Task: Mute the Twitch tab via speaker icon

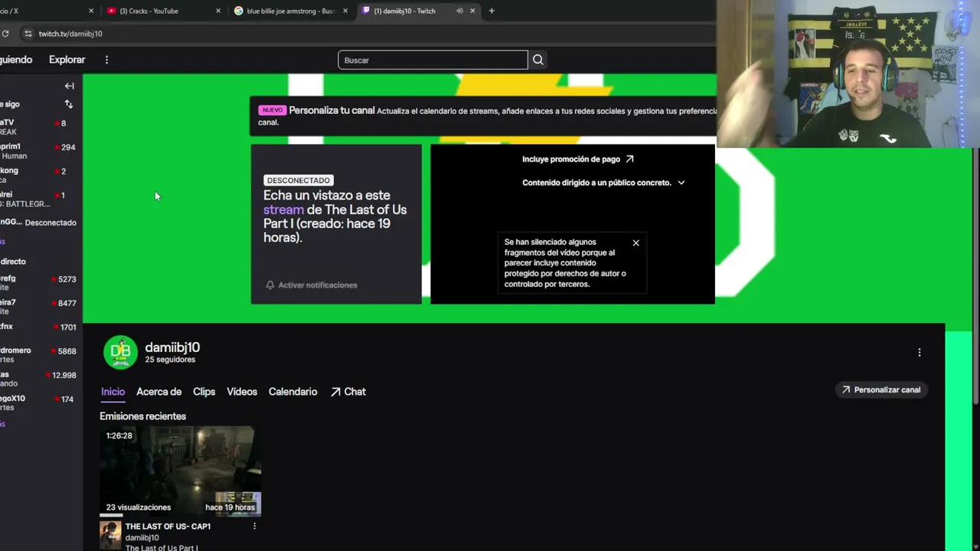Action: [459, 11]
